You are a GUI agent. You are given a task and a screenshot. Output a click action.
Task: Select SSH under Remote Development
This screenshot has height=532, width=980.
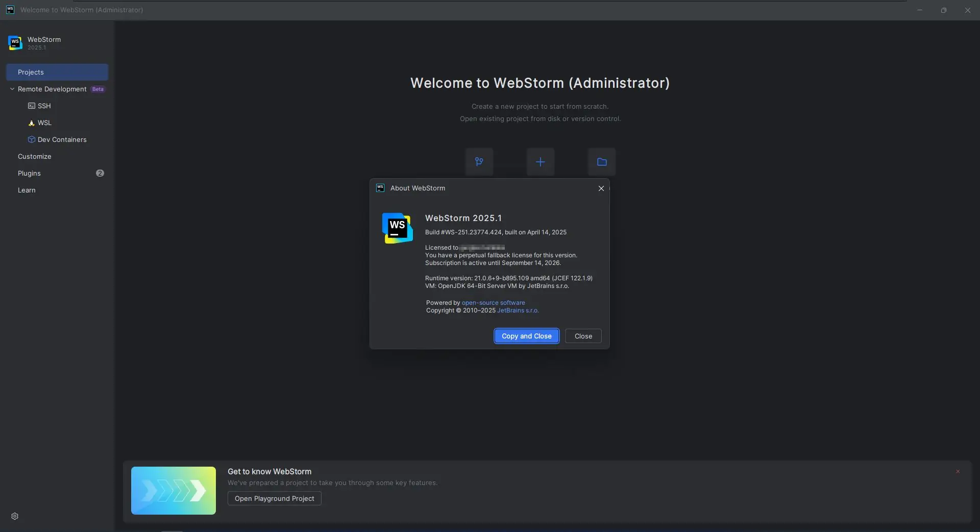point(44,106)
